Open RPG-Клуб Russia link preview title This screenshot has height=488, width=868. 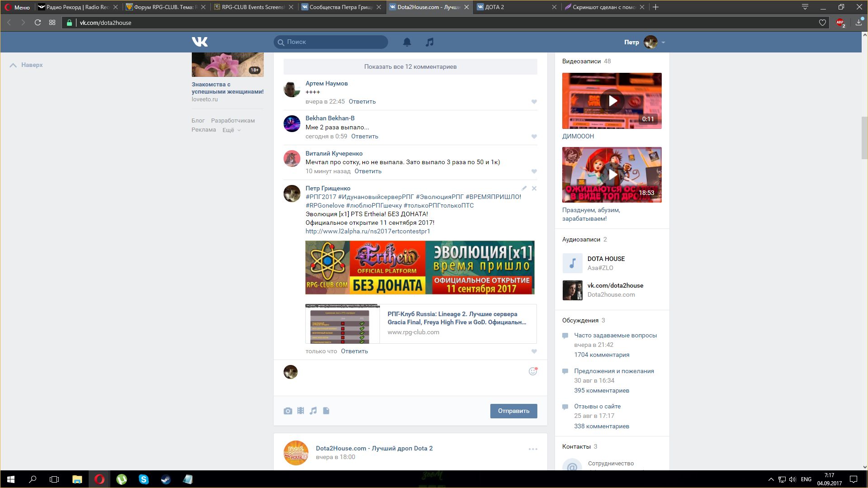456,318
